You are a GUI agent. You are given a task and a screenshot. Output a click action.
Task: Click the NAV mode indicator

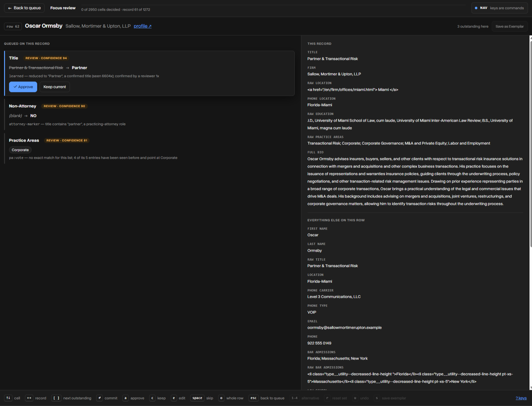499,8
